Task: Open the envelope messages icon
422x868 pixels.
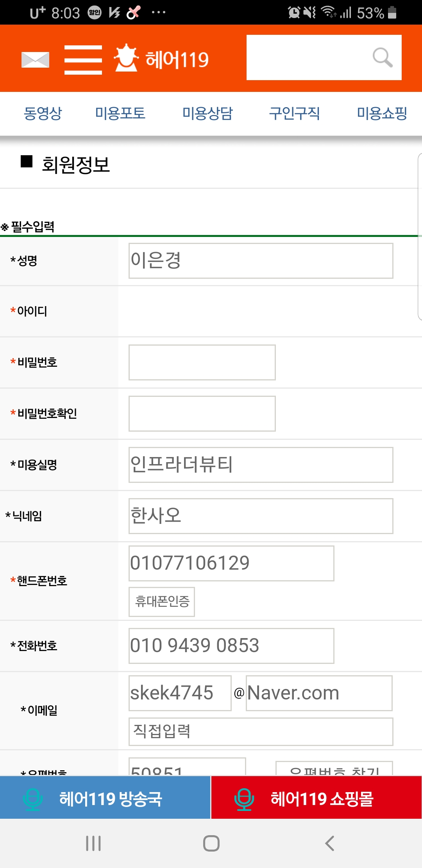Action: click(x=35, y=59)
